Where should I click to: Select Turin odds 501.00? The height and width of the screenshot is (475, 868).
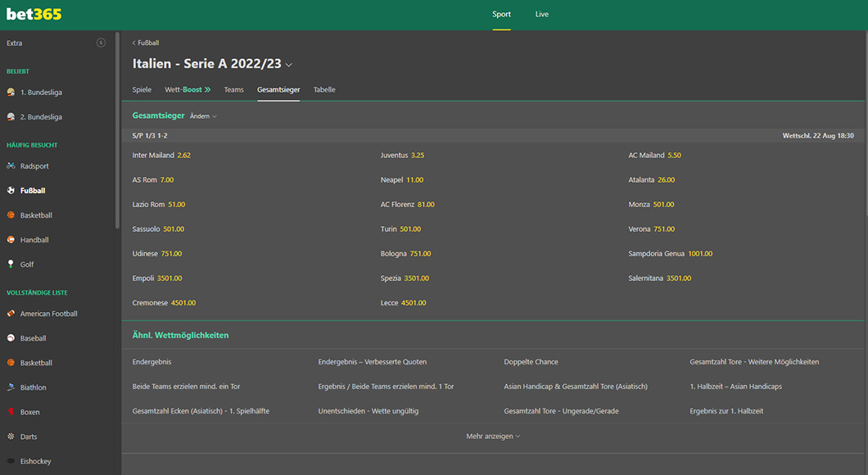pos(410,229)
